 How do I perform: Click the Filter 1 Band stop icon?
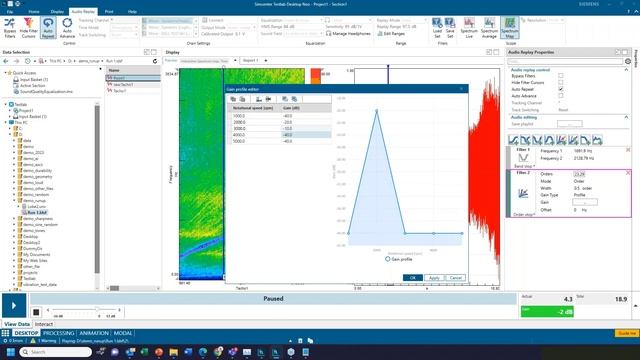click(x=523, y=158)
